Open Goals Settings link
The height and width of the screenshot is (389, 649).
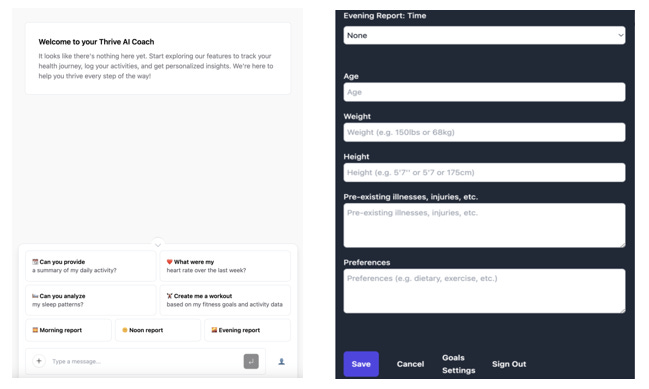click(x=458, y=364)
